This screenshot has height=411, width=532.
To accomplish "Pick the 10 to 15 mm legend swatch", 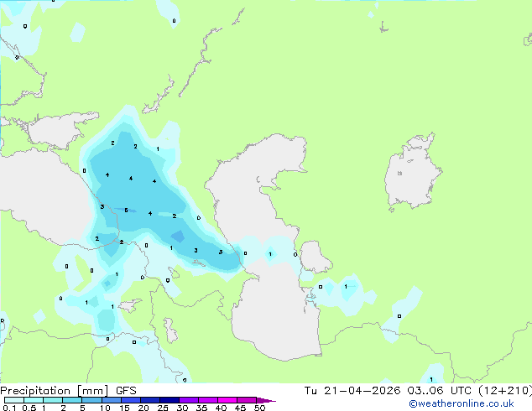I will click(x=111, y=400).
